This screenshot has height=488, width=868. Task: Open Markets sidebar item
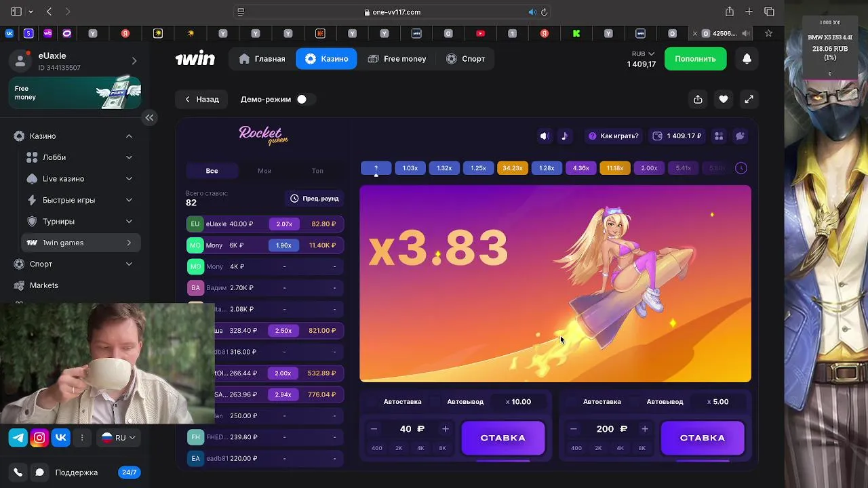(x=43, y=285)
